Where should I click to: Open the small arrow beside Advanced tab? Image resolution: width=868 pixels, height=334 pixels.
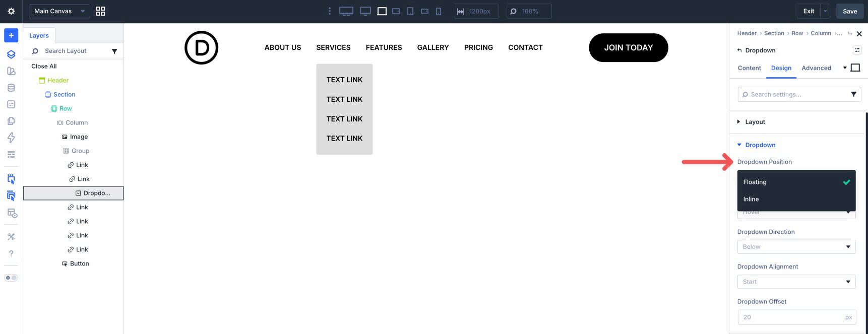pyautogui.click(x=845, y=68)
